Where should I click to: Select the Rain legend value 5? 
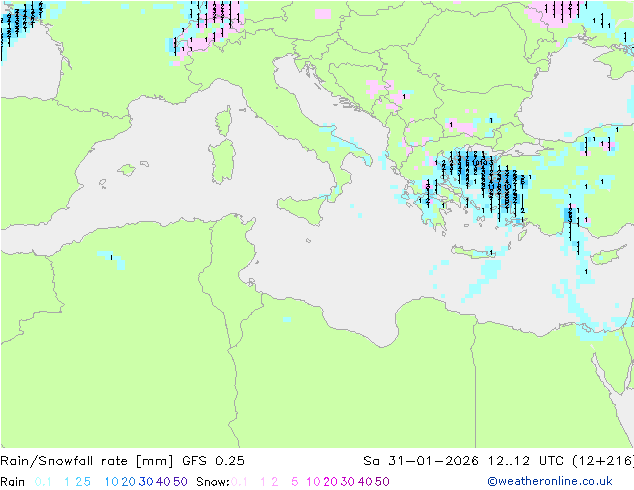coord(87,482)
